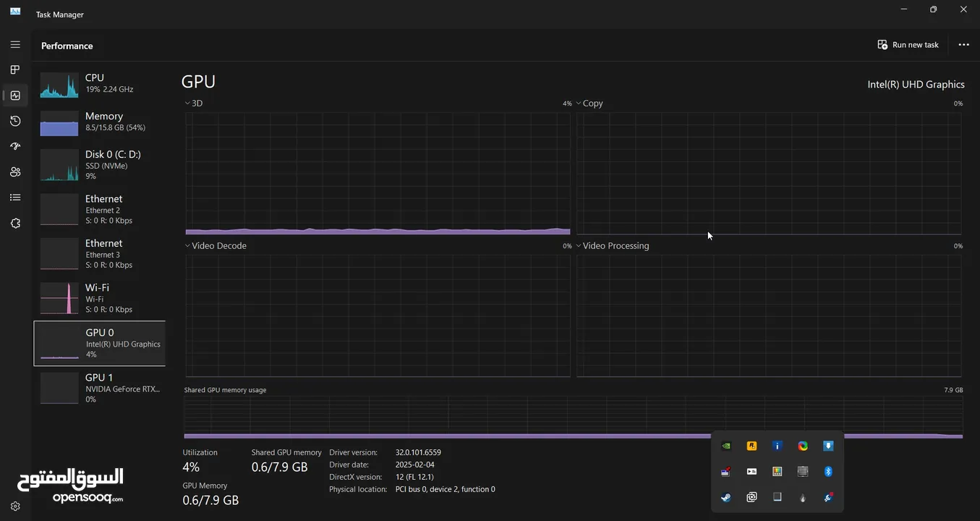The height and width of the screenshot is (521, 980).
Task: Click the 3D usage graph
Action: 378,174
